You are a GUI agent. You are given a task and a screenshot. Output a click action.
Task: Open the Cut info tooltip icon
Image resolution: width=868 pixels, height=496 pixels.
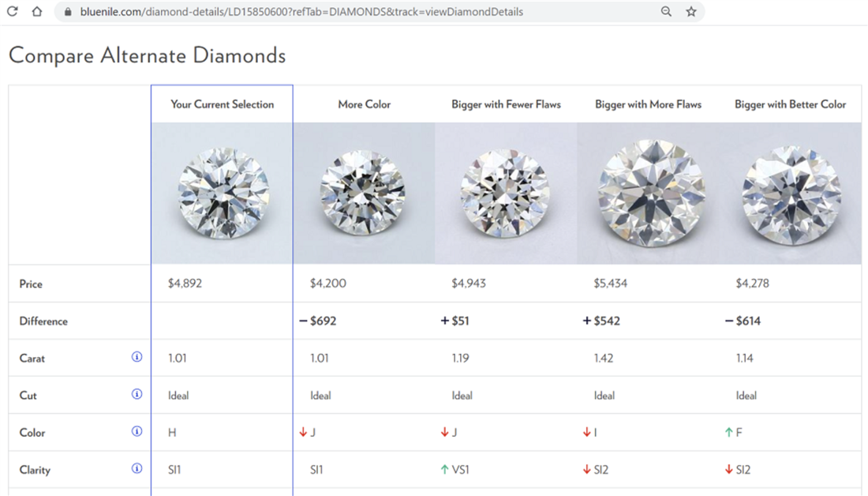[x=137, y=394]
